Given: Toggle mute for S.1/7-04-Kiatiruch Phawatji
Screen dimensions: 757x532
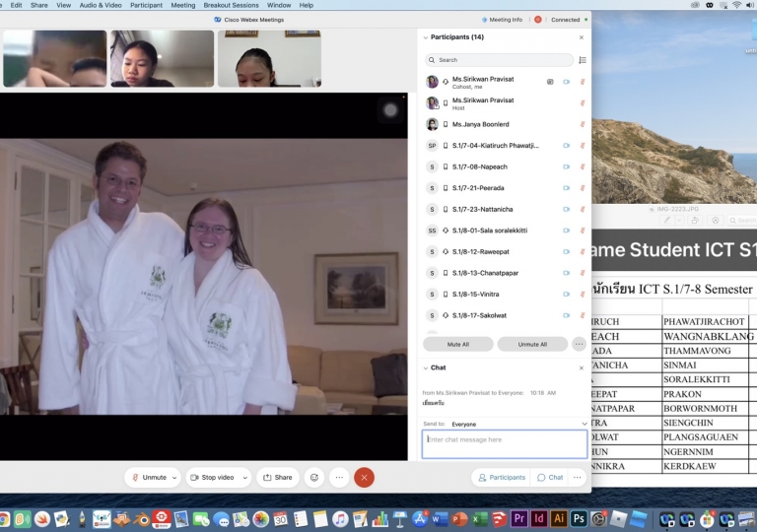Looking at the screenshot, I should click(583, 145).
